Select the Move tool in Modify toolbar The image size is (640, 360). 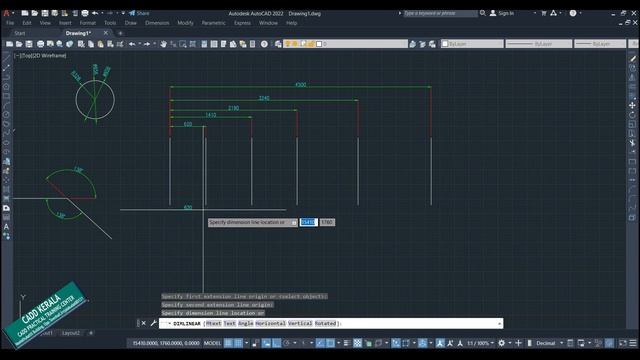(632, 105)
